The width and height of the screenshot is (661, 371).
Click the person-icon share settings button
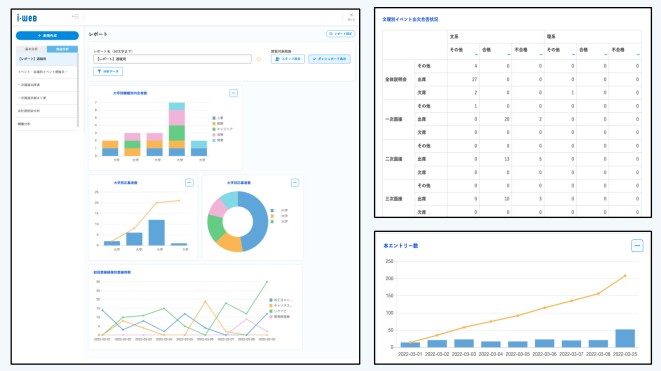[x=288, y=59]
